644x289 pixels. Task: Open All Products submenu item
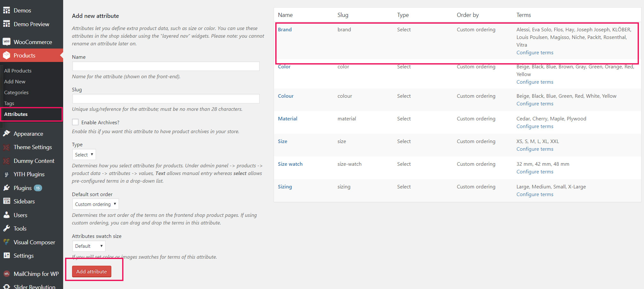[x=18, y=71]
